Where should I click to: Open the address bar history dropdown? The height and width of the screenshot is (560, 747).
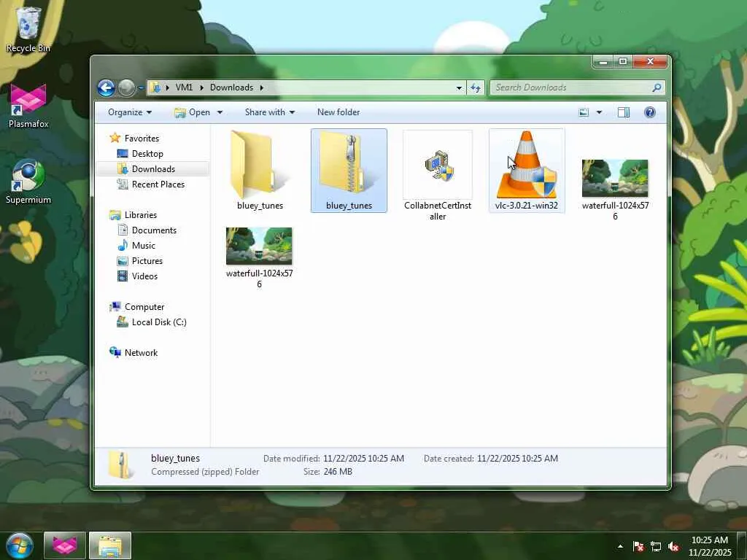[x=459, y=87]
